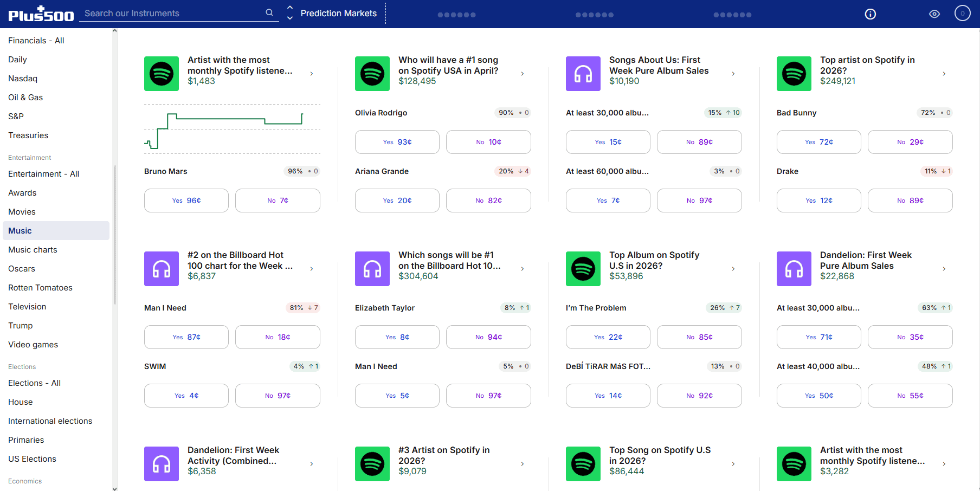
Task: Click Spotify icon of $1,483 monthly listeners market
Action: [x=162, y=74]
